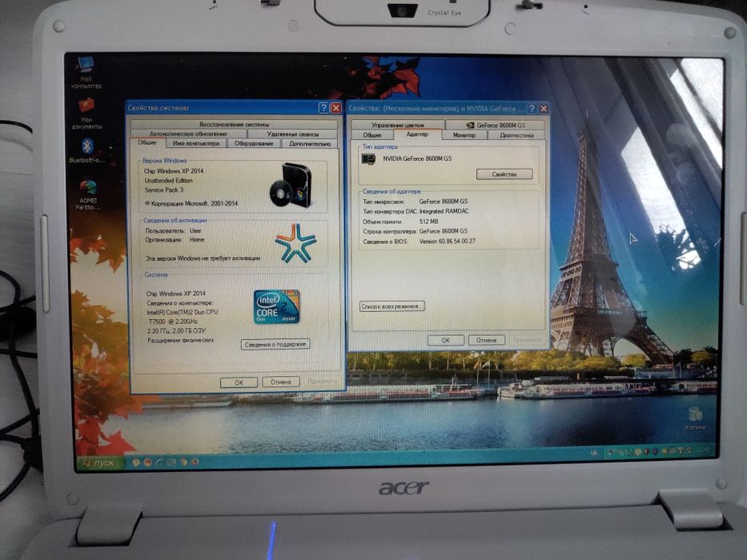This screenshot has width=747, height=560.
Task: Select the Адаптер tab
Action: [x=417, y=134]
